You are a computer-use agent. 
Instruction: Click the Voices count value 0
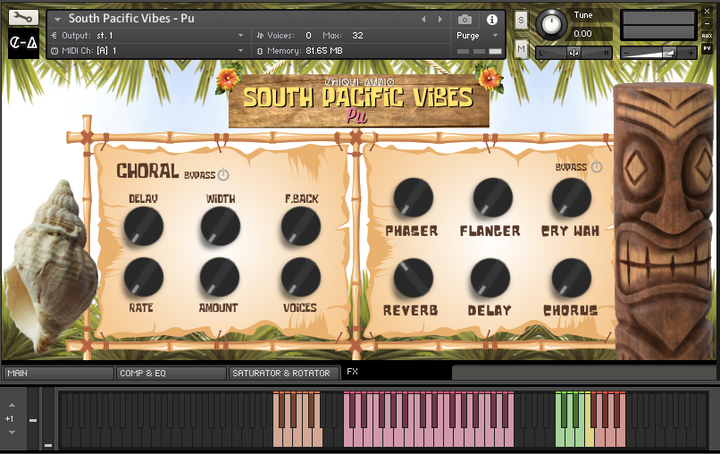(308, 35)
